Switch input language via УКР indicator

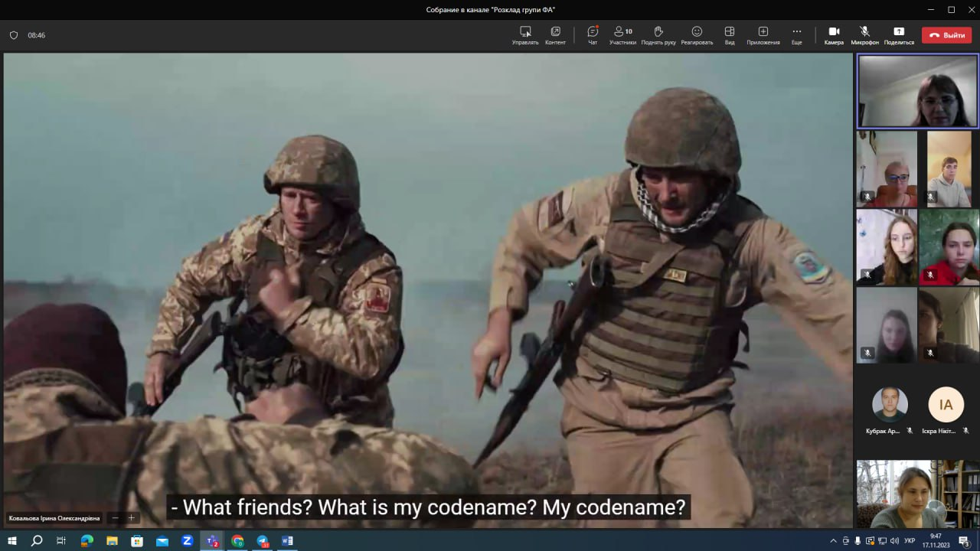[x=910, y=541]
